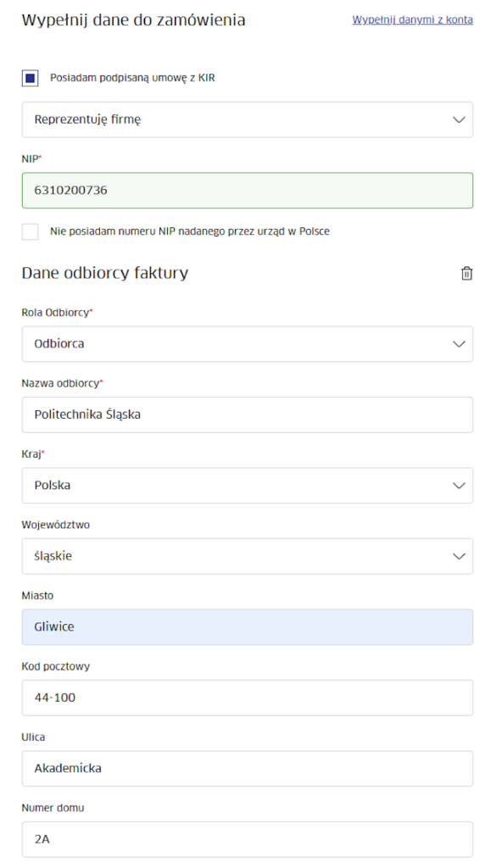Select the NIP input field
This screenshot has width=502, height=868.
[x=247, y=190]
